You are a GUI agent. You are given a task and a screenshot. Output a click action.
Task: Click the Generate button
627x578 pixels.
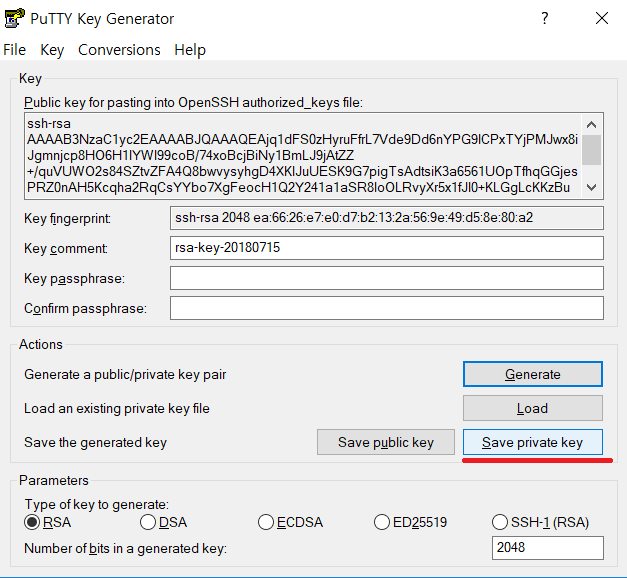coord(533,374)
